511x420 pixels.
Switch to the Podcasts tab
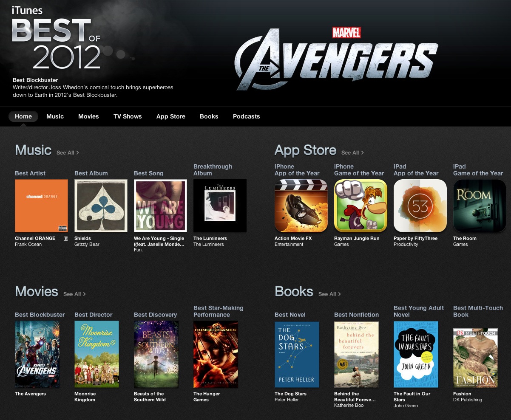coord(246,116)
